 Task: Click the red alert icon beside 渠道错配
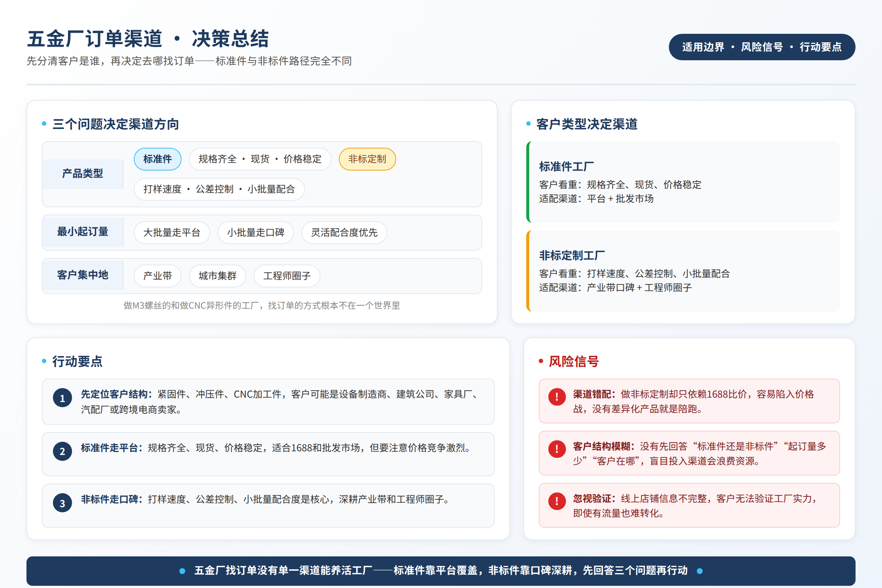[x=557, y=397]
